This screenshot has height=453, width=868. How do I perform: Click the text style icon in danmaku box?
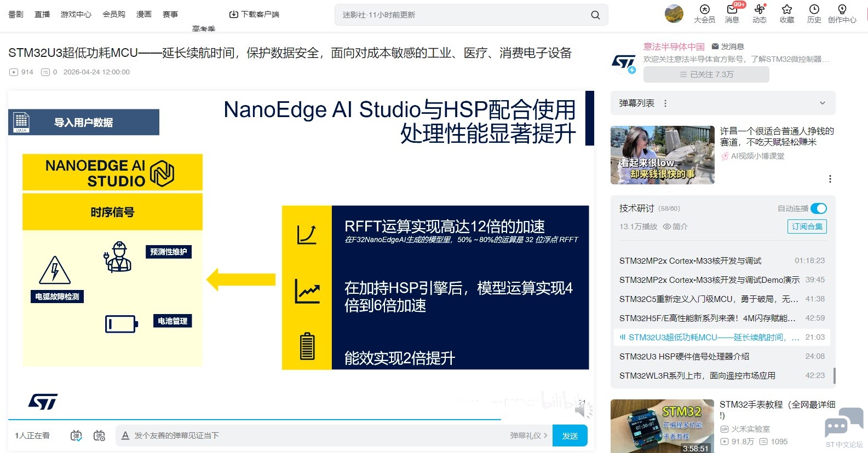(x=125, y=435)
